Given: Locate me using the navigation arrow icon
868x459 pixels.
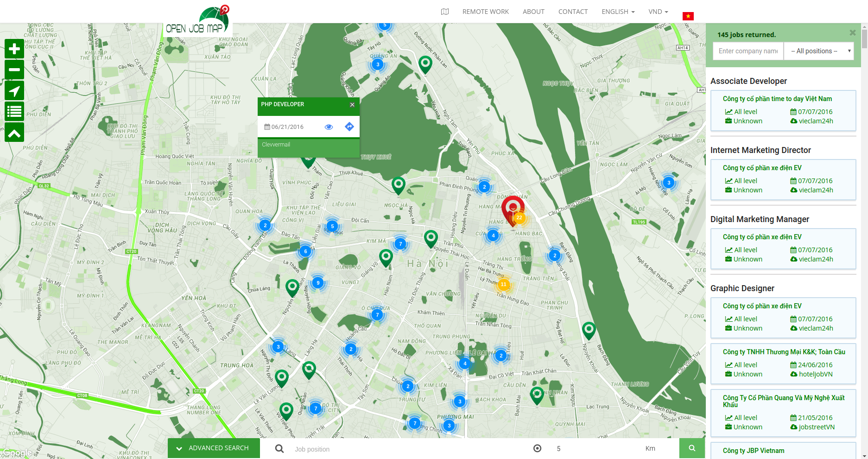Looking at the screenshot, I should [x=14, y=91].
